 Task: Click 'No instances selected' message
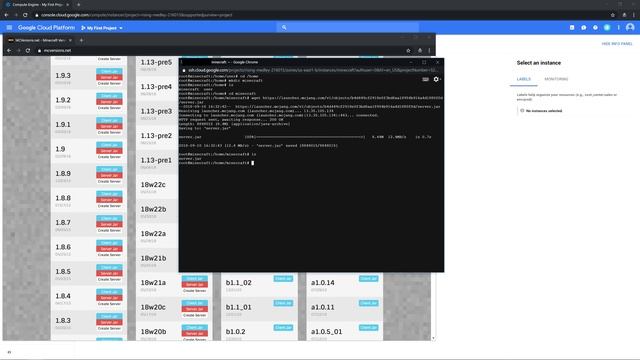tap(544, 111)
